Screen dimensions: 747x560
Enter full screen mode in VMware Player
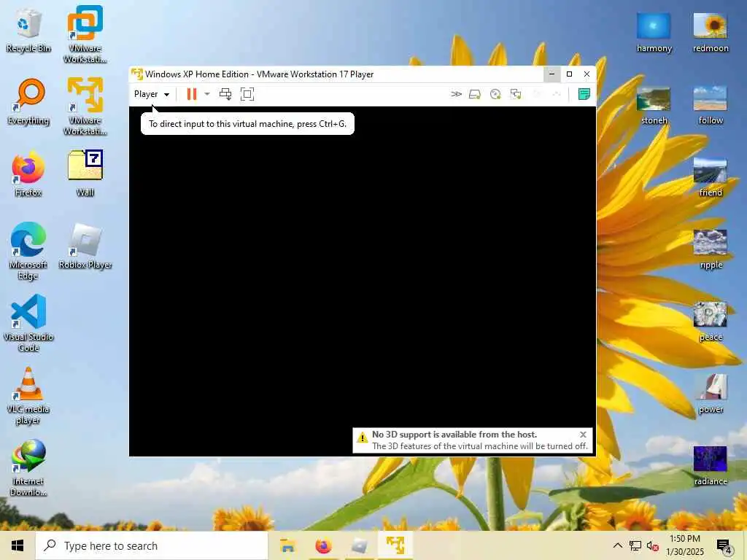(x=247, y=94)
